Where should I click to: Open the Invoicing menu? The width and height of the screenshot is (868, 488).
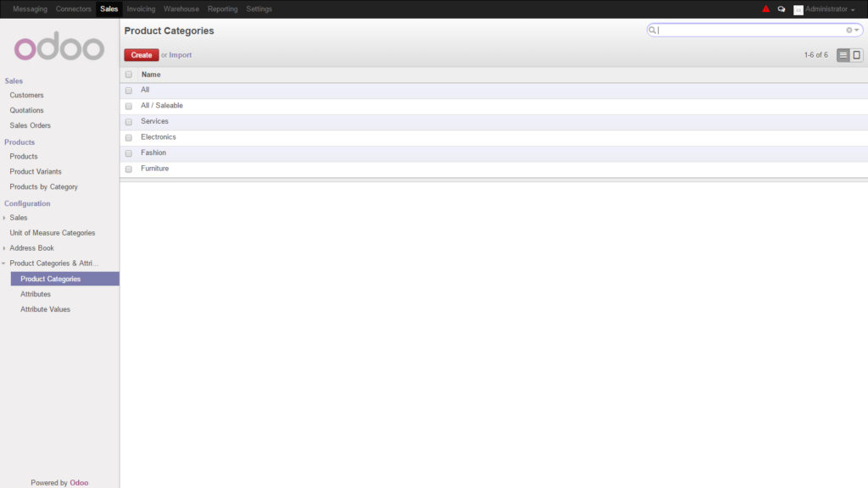141,8
